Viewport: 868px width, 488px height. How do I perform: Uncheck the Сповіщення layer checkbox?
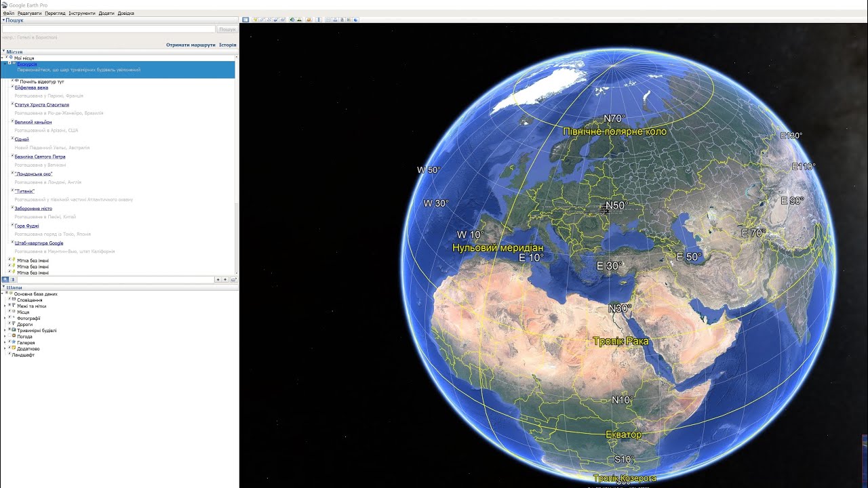tap(9, 299)
